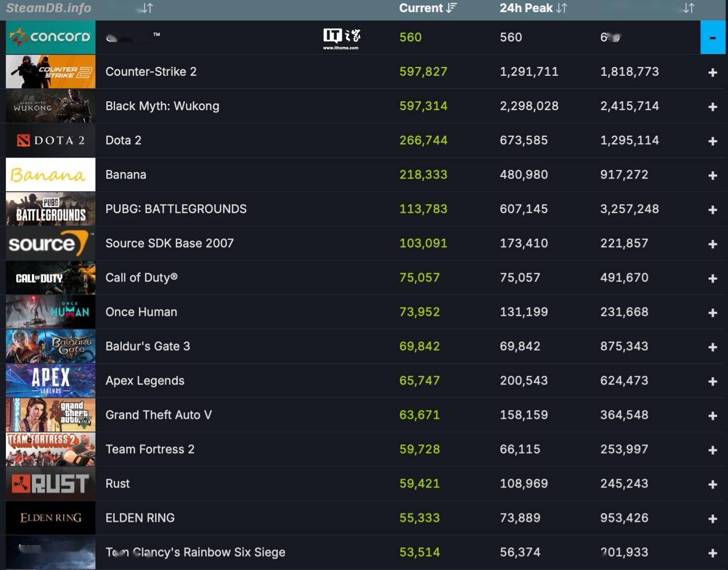
Task: Open the SteamDB.info logo link
Action: pos(49,8)
